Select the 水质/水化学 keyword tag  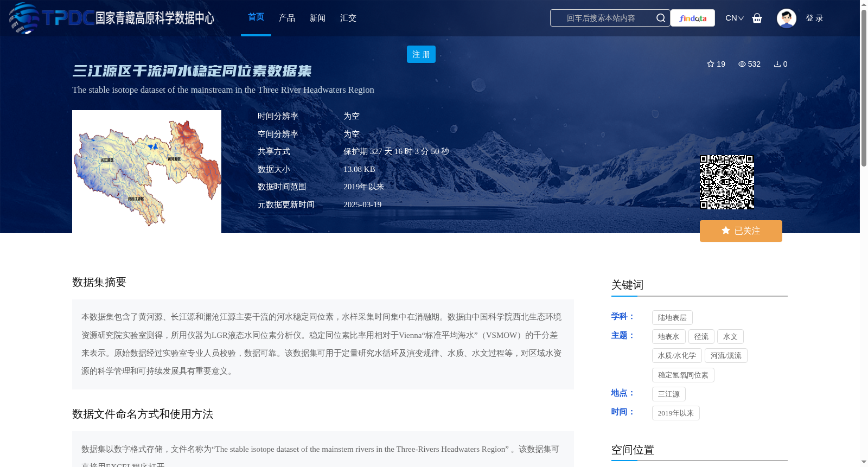(x=677, y=356)
